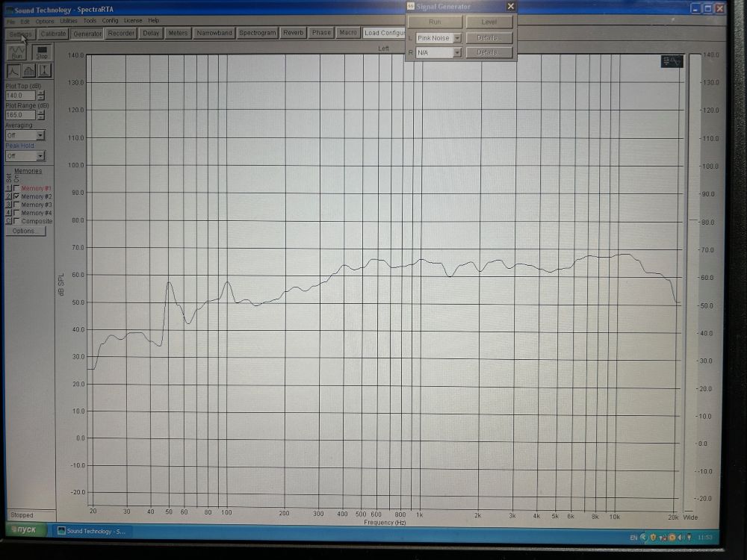Click the Spectrogram toolbar button
Screen dimensions: 747x560
(258, 33)
